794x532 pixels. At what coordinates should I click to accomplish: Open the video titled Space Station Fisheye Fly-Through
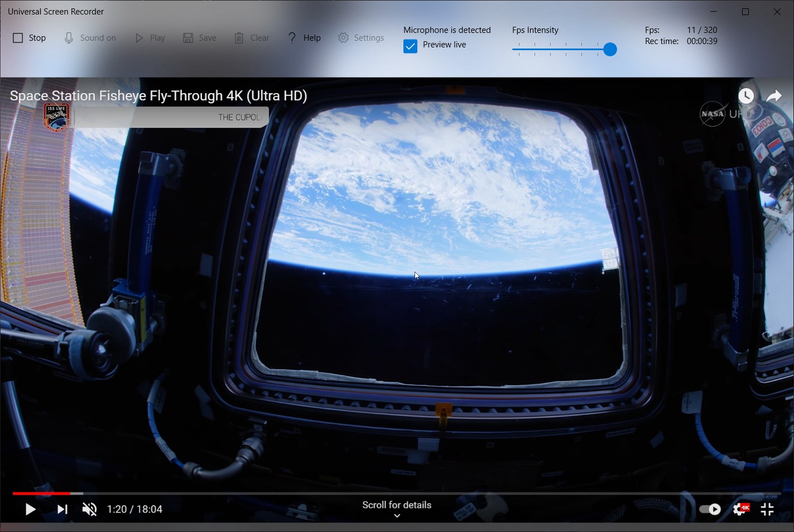tap(158, 95)
